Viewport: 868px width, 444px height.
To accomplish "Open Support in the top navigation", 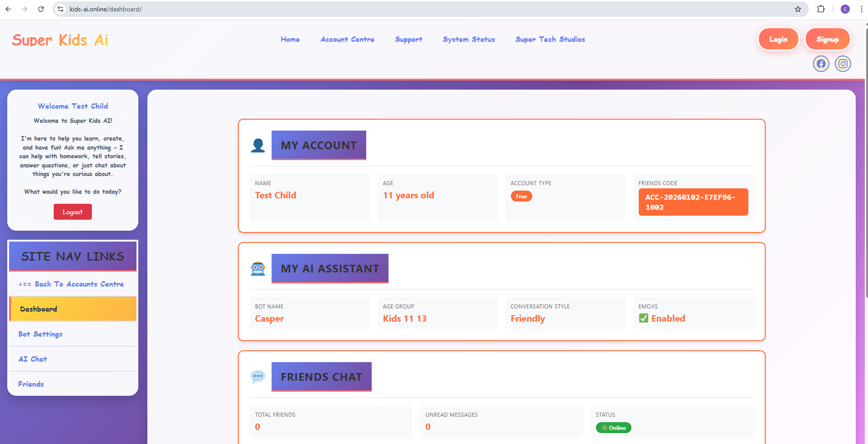I will pos(409,40).
